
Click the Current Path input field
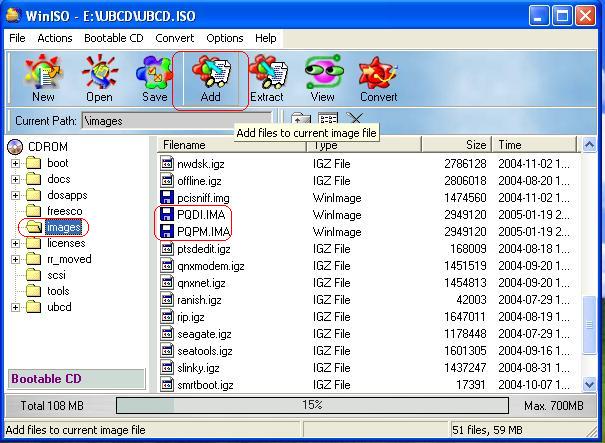pyautogui.click(x=176, y=121)
